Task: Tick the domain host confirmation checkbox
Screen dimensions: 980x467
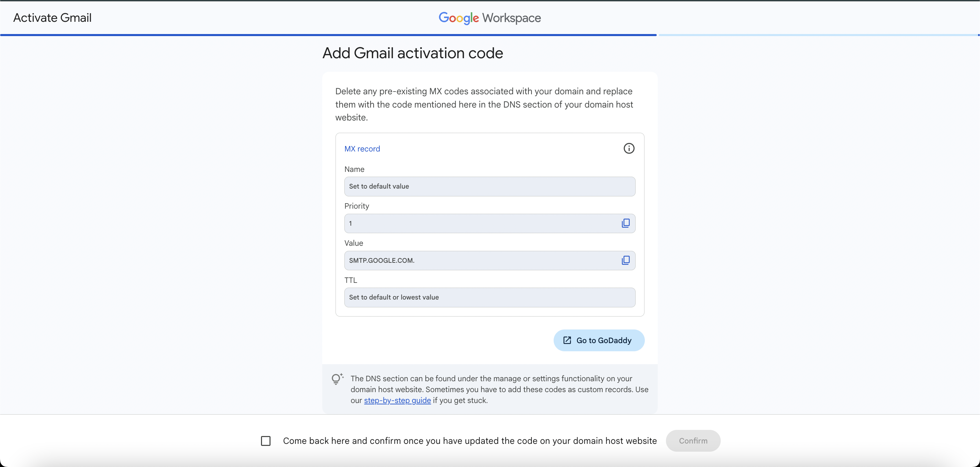Action: coord(265,441)
